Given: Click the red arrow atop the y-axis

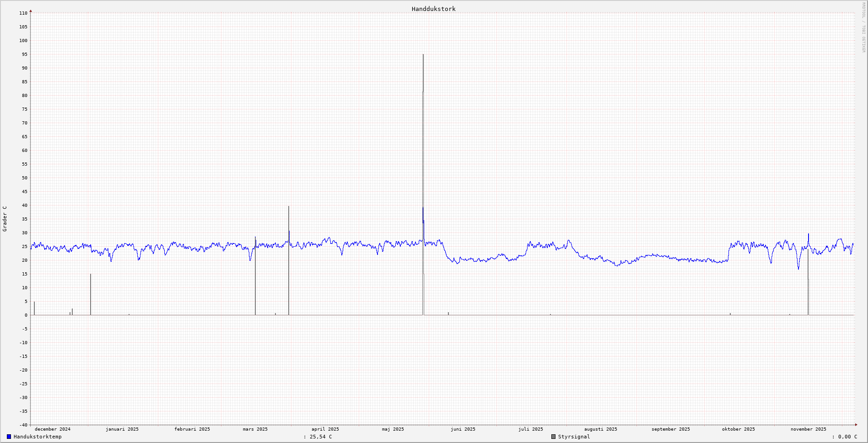Looking at the screenshot, I should (x=31, y=11).
